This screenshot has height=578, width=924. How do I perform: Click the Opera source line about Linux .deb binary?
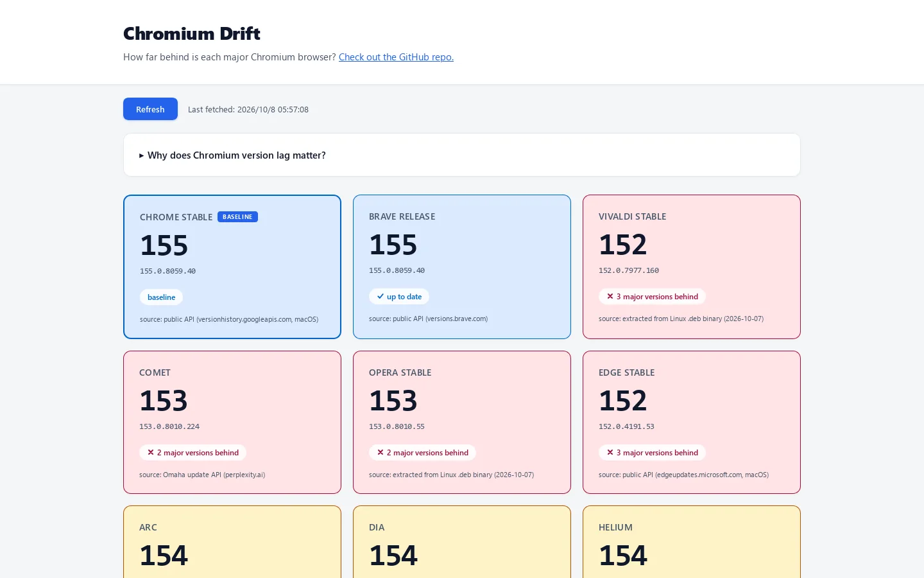[451, 475]
